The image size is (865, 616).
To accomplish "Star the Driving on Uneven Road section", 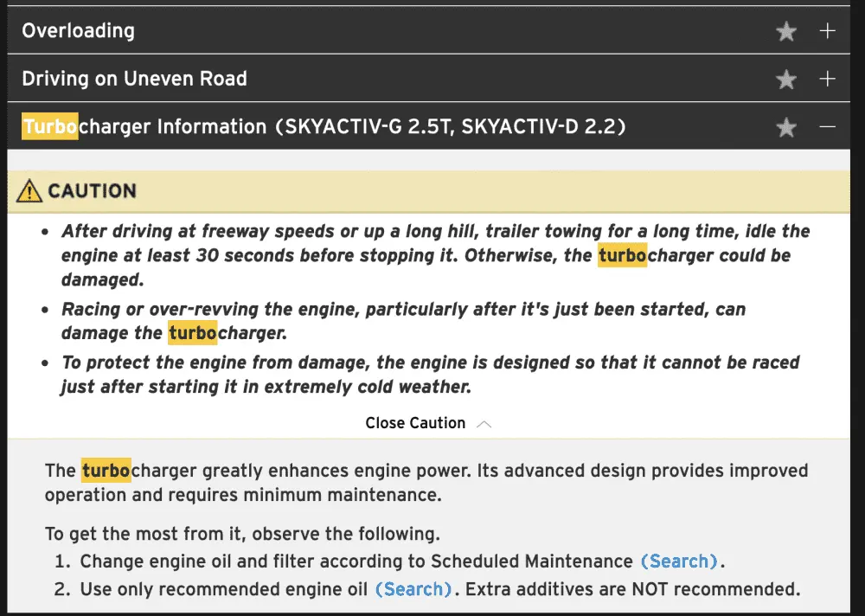I will point(786,79).
